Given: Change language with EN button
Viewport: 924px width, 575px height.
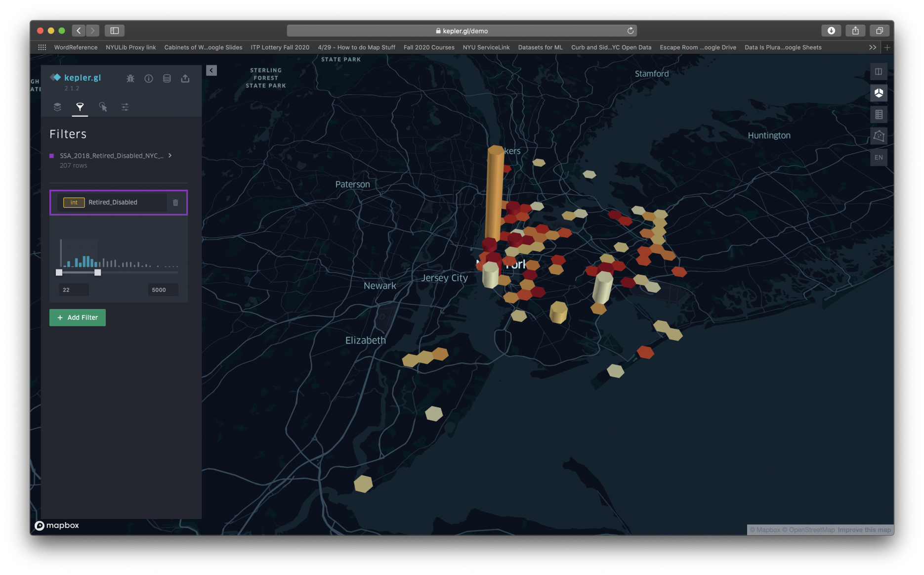Looking at the screenshot, I should (879, 158).
